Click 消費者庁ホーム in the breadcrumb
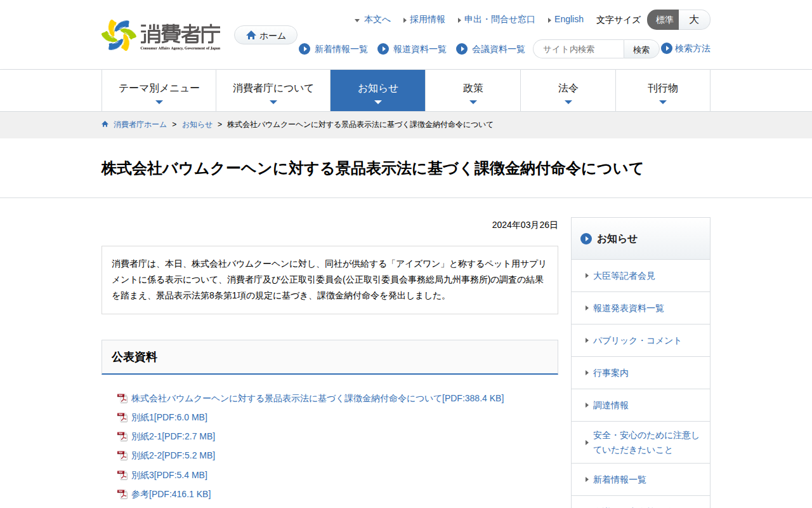812x508 pixels. (x=140, y=124)
